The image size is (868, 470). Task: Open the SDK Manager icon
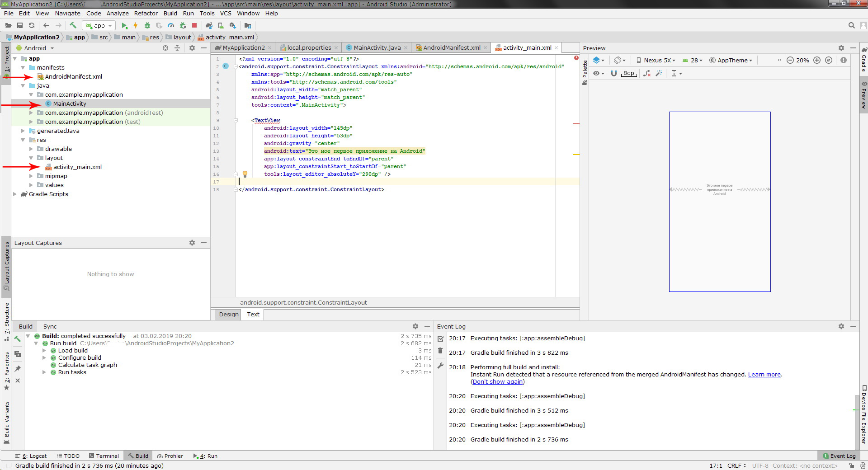[x=232, y=26]
